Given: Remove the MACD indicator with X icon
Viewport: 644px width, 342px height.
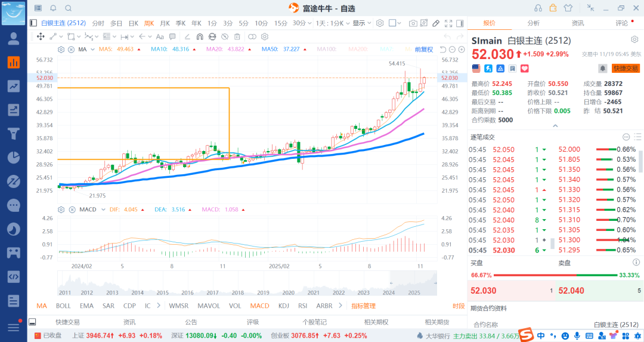Looking at the screenshot, I should 72,209.
